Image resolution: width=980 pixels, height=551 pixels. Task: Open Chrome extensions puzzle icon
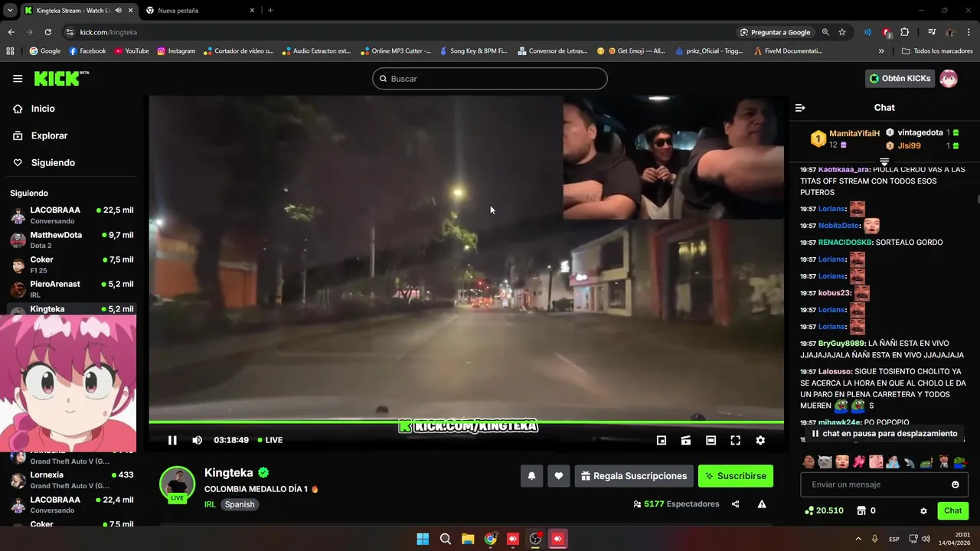(x=905, y=32)
